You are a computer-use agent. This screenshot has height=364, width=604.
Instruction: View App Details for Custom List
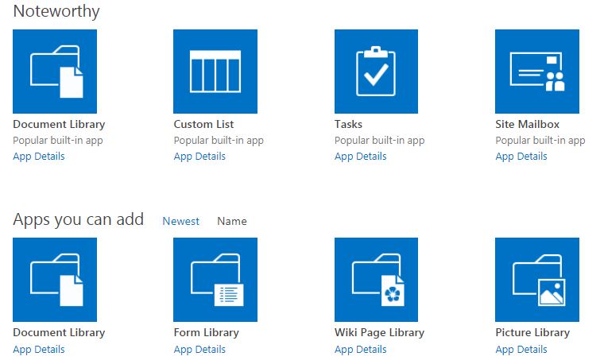(x=199, y=157)
